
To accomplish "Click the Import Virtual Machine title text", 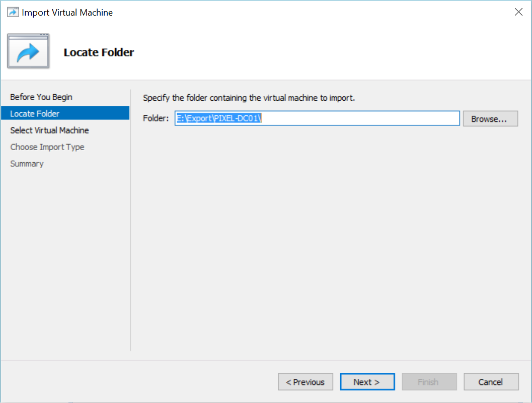I will 67,13.
